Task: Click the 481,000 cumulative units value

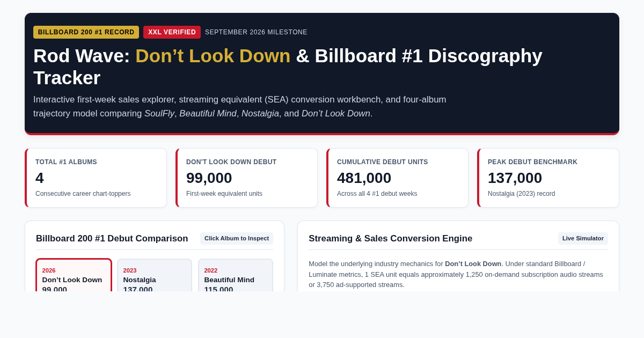Action: (x=364, y=178)
